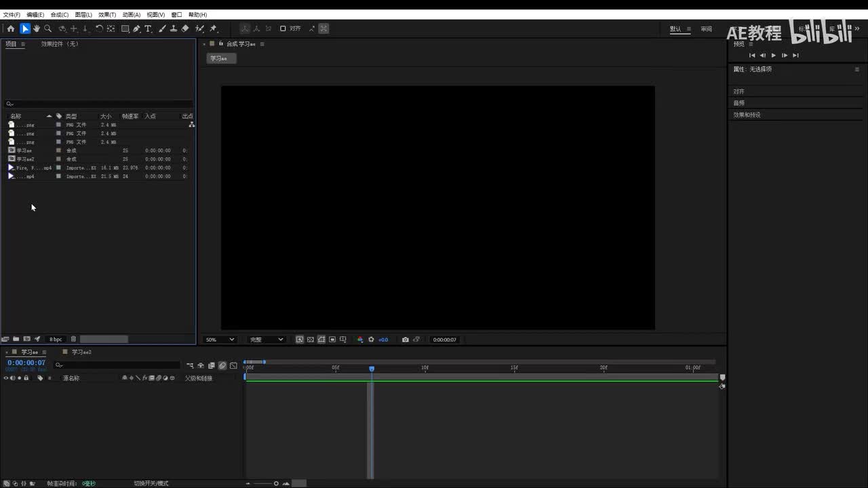Open the 50% magnification dropdown
Screen dimensions: 868x488
pos(220,340)
